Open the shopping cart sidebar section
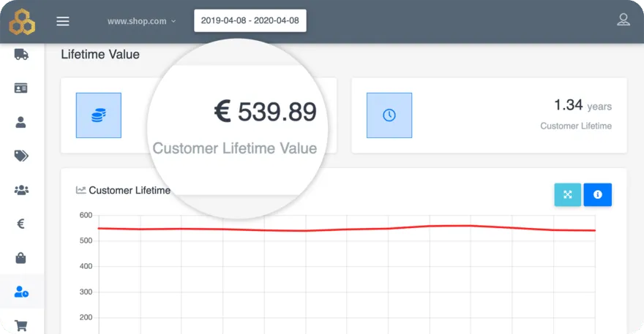This screenshot has width=644, height=334. pos(21,325)
